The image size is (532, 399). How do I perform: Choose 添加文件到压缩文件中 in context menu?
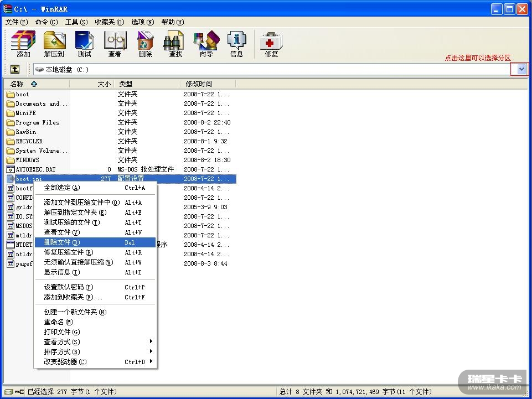click(x=95, y=203)
